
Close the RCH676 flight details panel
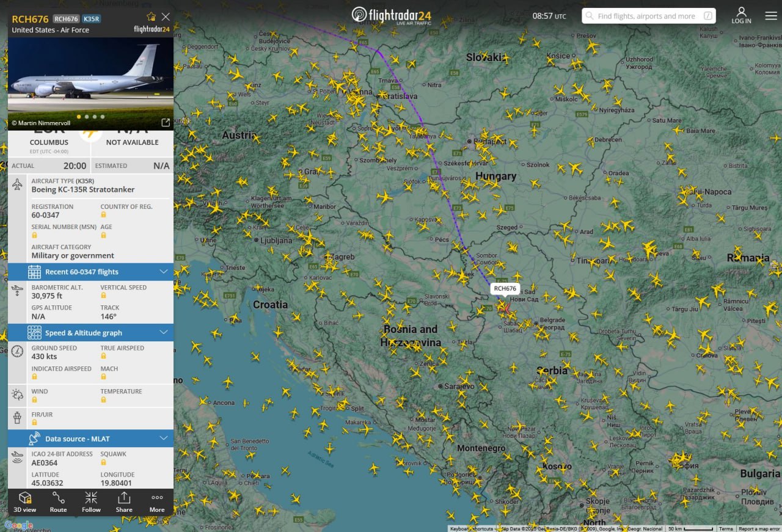[166, 17]
